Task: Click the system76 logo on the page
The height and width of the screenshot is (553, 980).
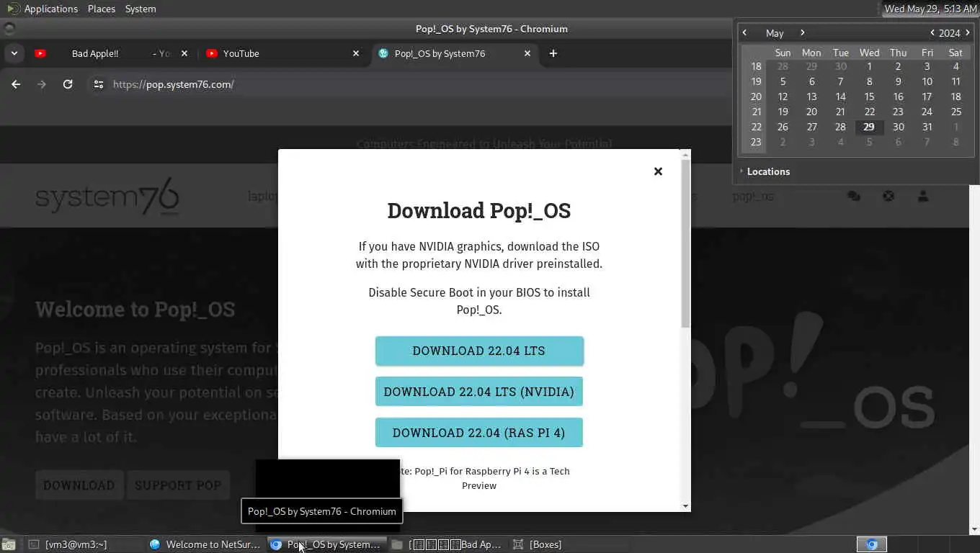Action: 107,196
